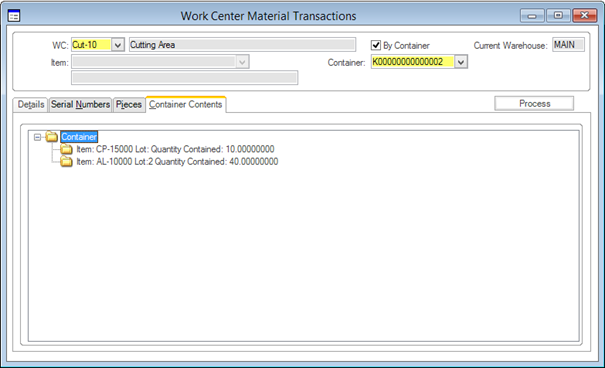Image resolution: width=605 pixels, height=368 pixels.
Task: Minimize the Work Center Material Transactions window
Action: [x=532, y=16]
